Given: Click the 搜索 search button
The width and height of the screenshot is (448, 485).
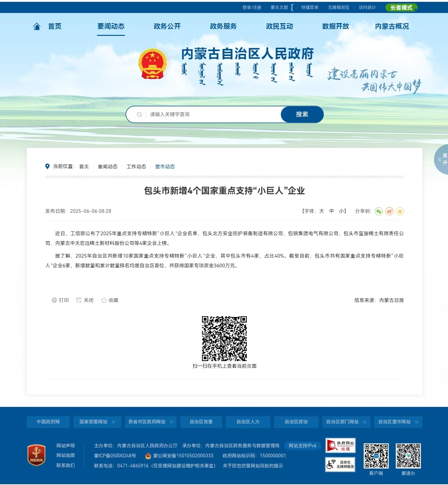Looking at the screenshot, I should pos(302,114).
